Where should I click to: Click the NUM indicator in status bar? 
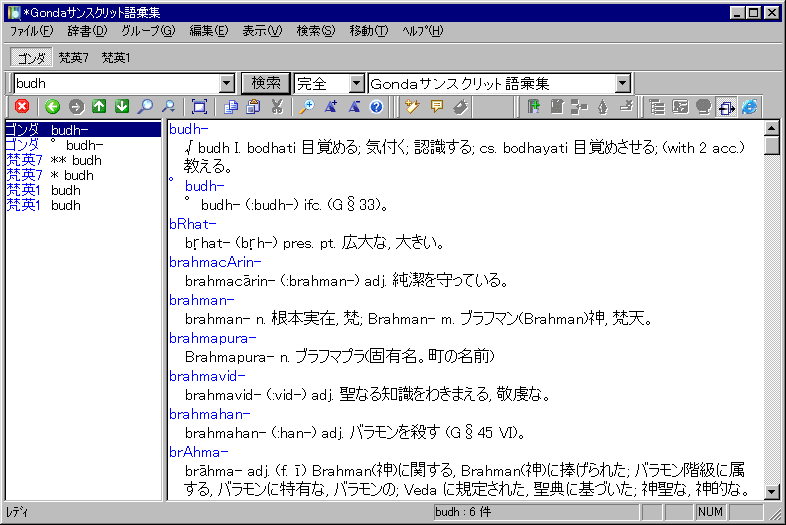click(x=710, y=511)
